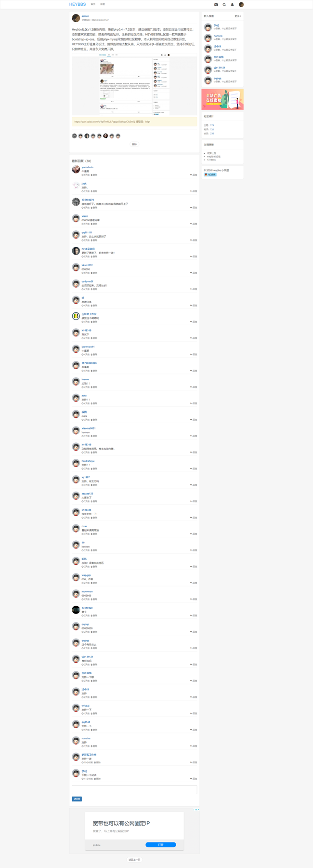Screen dimensions: 313x868
Task: Click the QQ群 badge in the footer
Action: click(x=210, y=174)
